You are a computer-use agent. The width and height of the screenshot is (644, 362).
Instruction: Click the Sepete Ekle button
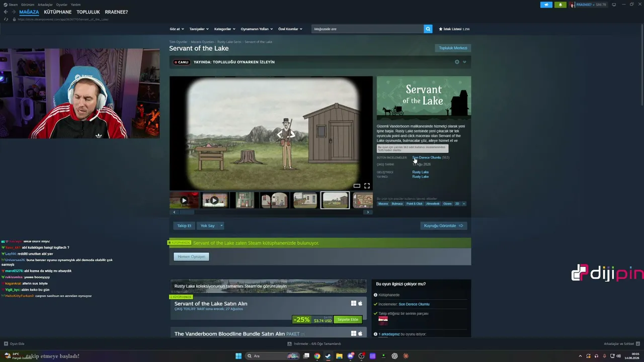click(348, 320)
